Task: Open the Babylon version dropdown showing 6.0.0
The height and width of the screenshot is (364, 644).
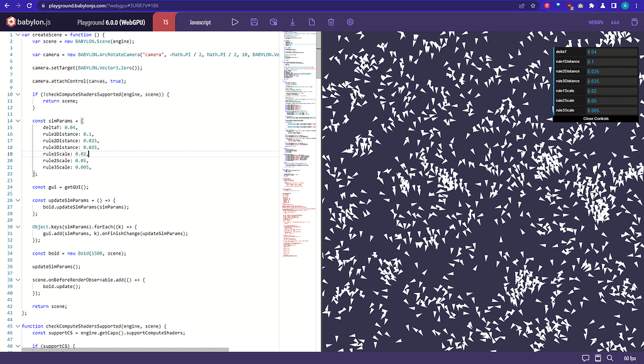Action: [x=614, y=21]
